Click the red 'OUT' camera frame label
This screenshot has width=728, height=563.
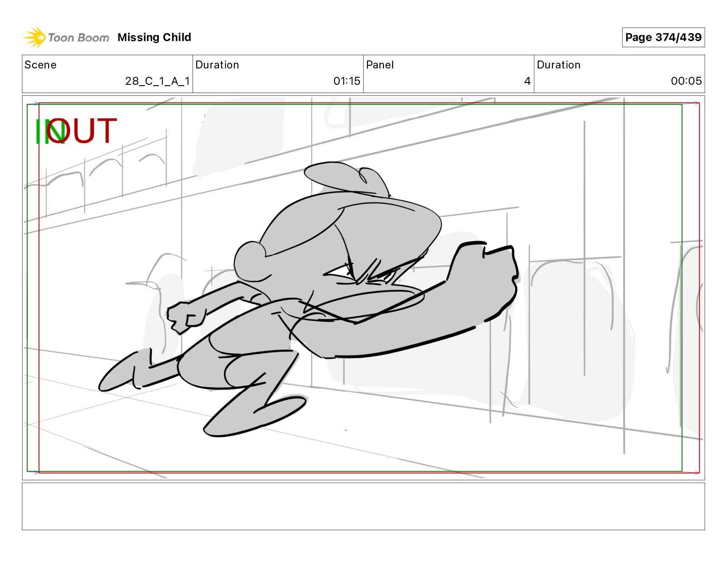click(82, 131)
